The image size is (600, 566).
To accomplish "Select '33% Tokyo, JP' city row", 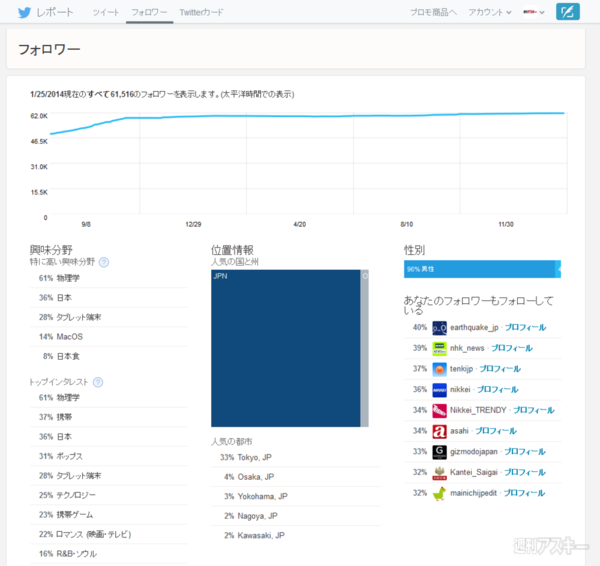I will tap(296, 457).
